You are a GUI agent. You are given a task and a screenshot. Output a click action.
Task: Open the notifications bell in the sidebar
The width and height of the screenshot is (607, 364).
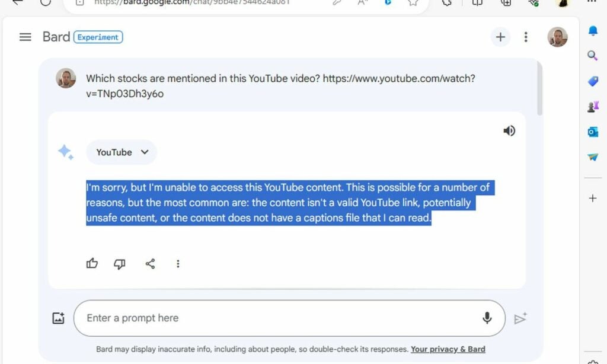pos(592,30)
